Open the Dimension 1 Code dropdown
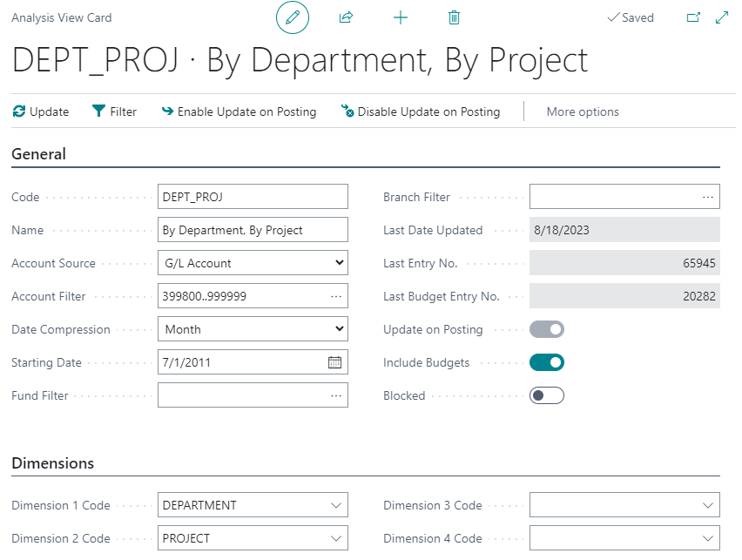The height and width of the screenshot is (560, 742). 253,505
